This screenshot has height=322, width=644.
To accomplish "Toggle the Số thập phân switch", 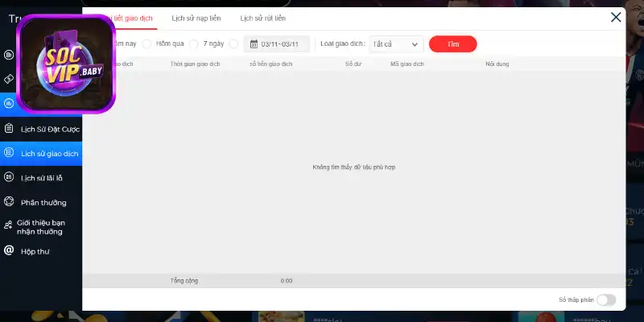I will [x=606, y=299].
